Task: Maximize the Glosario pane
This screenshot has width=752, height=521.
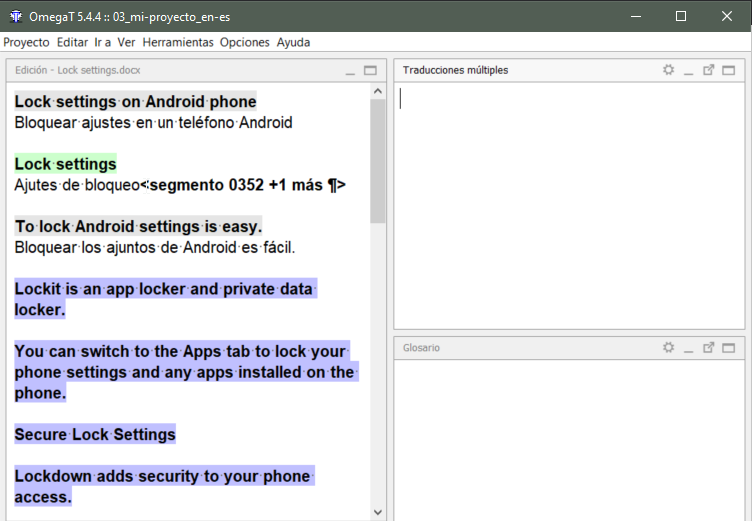Action: pos(728,348)
